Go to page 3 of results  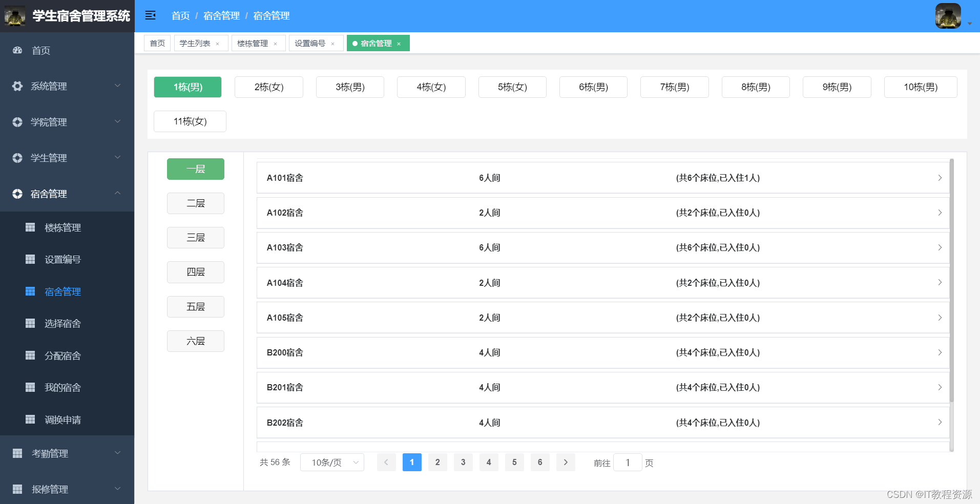pos(463,462)
